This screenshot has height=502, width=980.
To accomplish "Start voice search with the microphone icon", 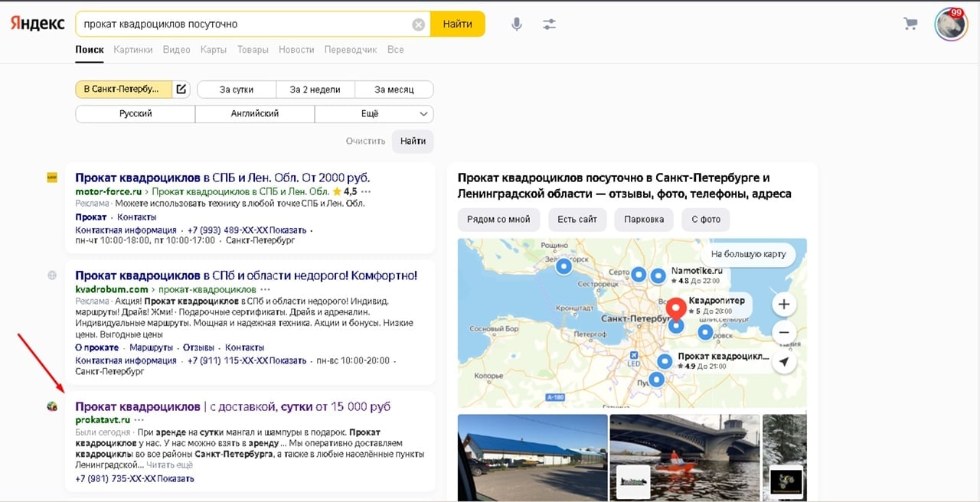I will 517,24.
